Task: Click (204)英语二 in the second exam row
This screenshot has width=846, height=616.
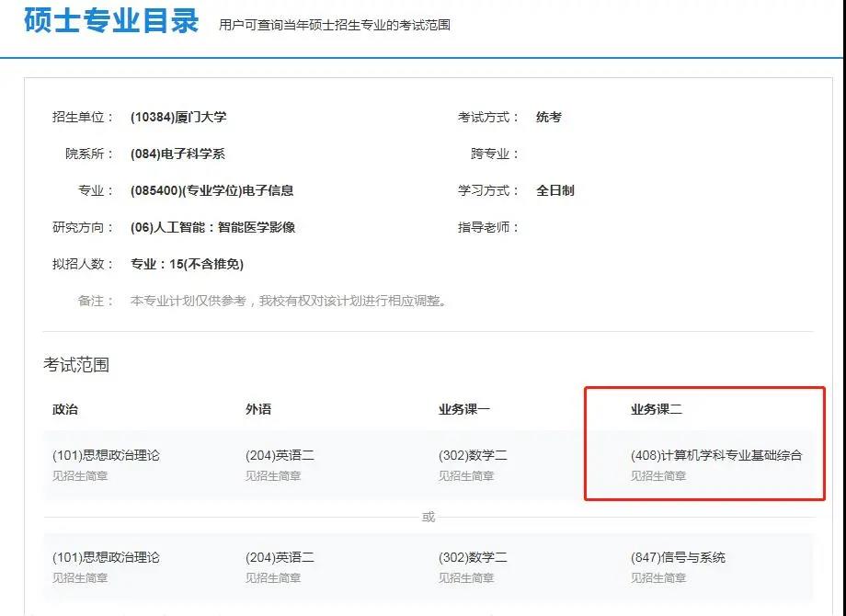Action: coord(280,557)
